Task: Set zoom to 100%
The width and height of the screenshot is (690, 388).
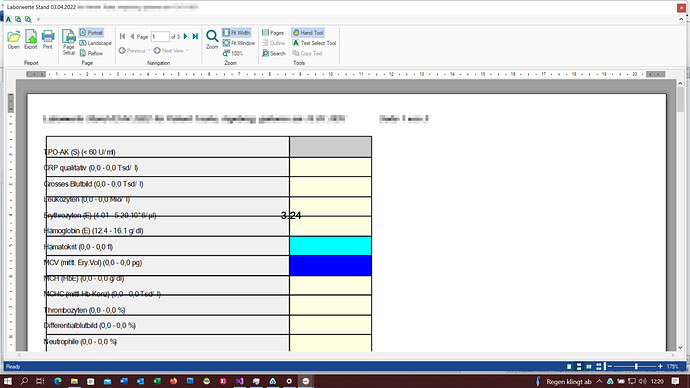Action: [233, 53]
